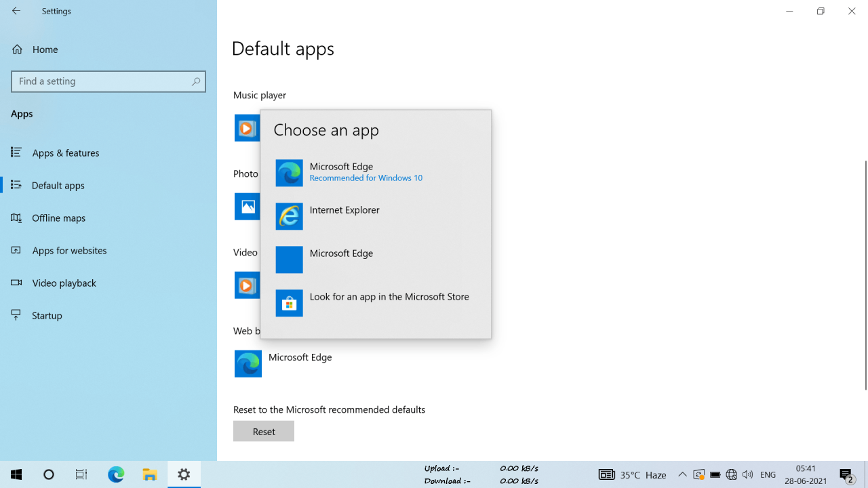This screenshot has height=488, width=868.
Task: Open Startup apps settings
Action: click(x=108, y=315)
